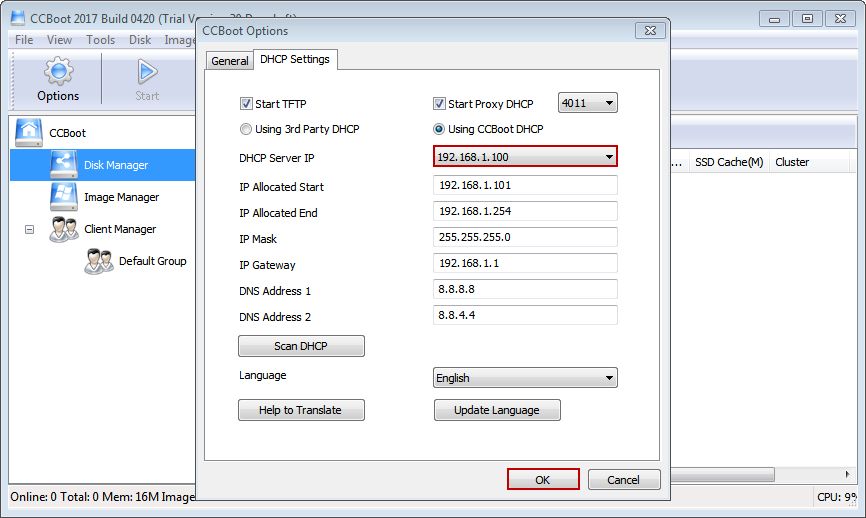Image resolution: width=866 pixels, height=518 pixels.
Task: Click the main window horizontal scrollbar thumb
Action: (x=722, y=474)
